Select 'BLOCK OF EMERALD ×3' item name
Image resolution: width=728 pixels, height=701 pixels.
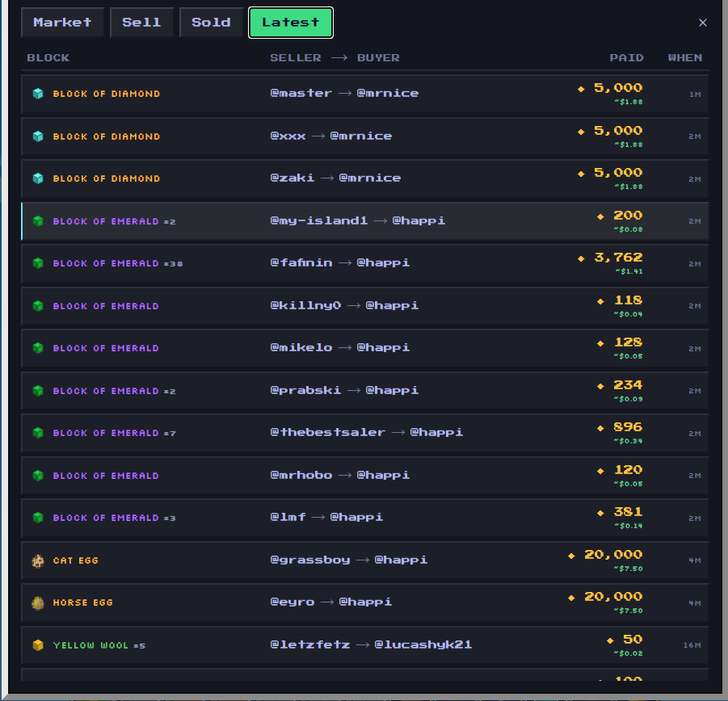(114, 518)
